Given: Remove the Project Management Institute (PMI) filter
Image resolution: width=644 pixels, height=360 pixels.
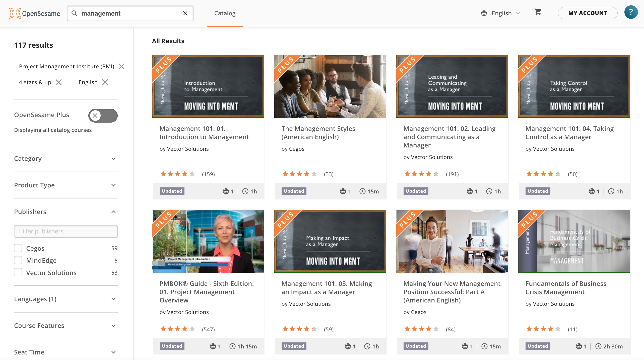Looking at the screenshot, I should 122,66.
